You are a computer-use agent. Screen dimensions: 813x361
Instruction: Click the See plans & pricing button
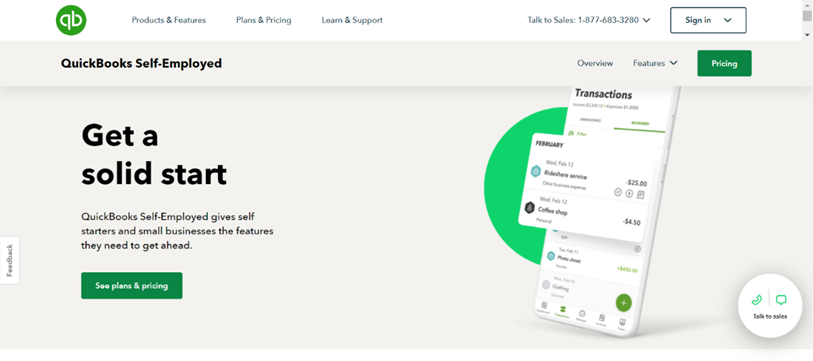tap(132, 286)
